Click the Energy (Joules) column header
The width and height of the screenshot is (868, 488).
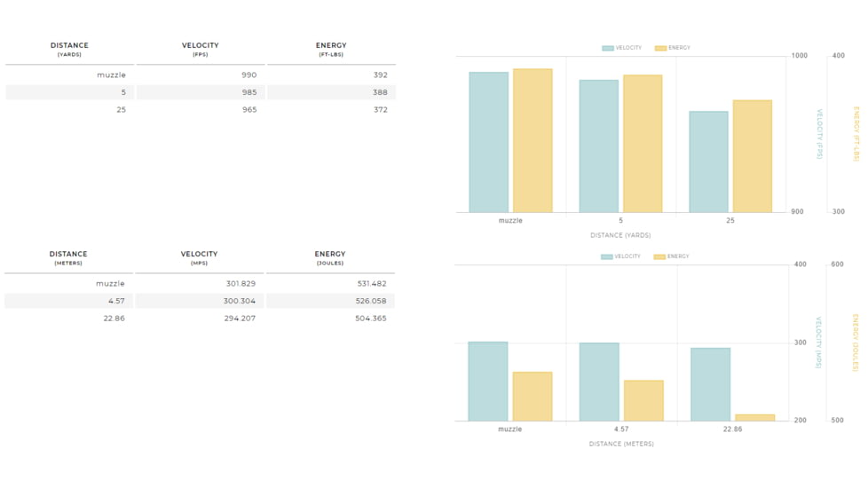[x=330, y=257]
